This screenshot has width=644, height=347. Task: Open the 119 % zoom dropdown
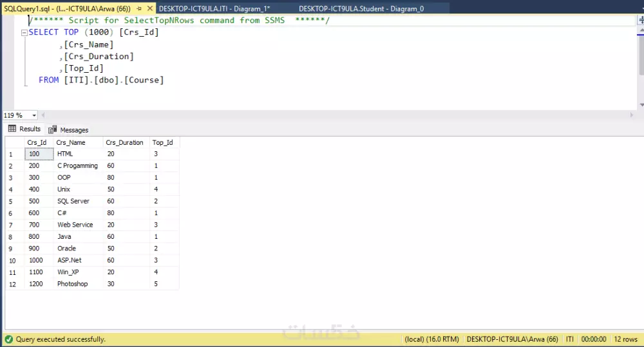click(x=34, y=115)
